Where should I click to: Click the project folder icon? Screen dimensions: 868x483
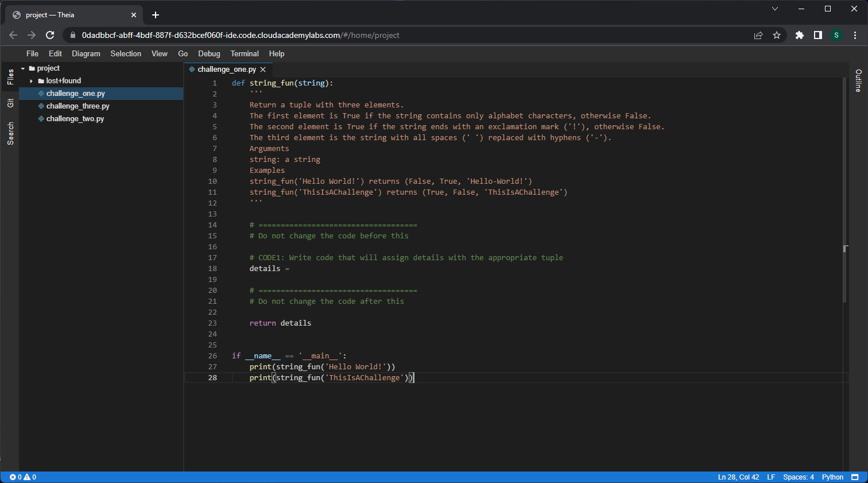(32, 68)
